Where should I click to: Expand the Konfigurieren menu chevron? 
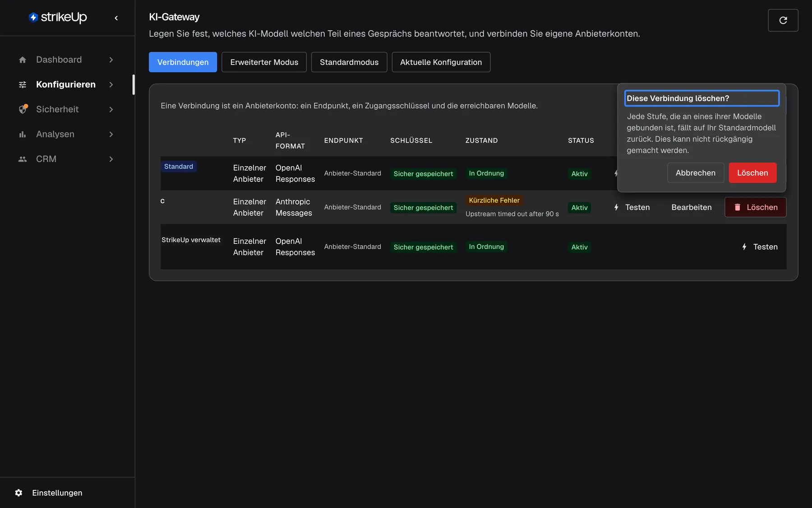[111, 84]
